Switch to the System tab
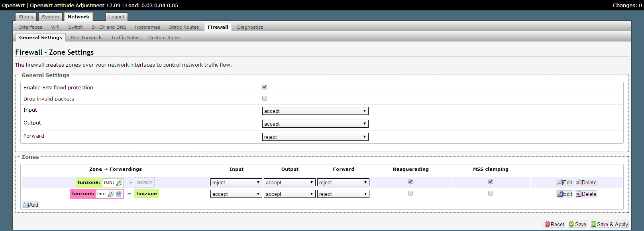 [50, 17]
